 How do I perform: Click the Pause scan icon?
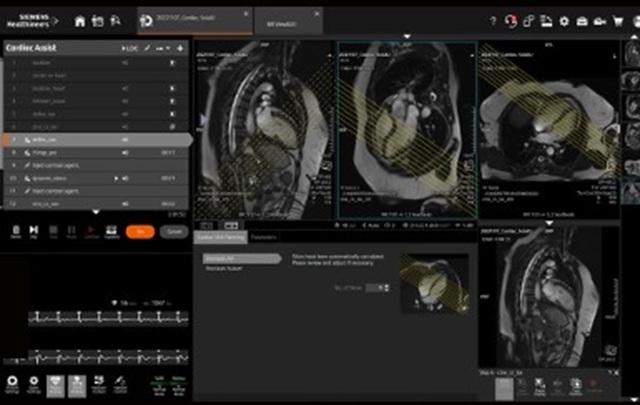71,231
